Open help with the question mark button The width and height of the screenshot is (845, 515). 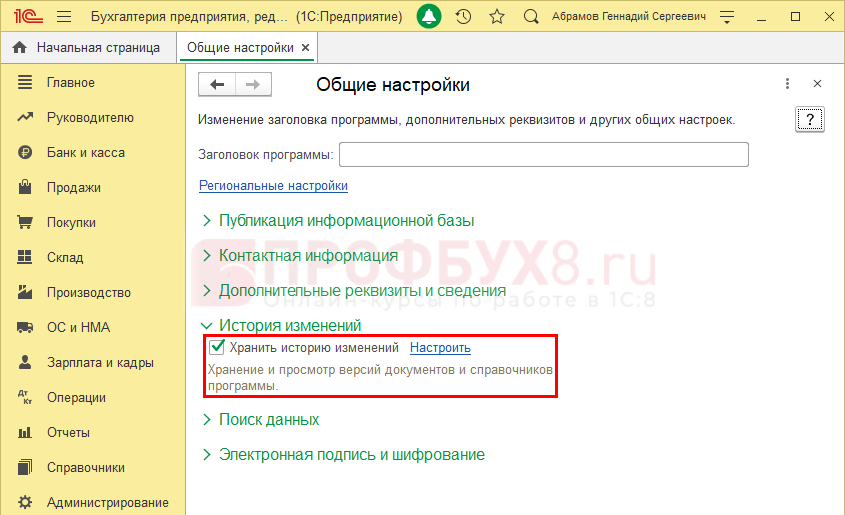tap(810, 120)
